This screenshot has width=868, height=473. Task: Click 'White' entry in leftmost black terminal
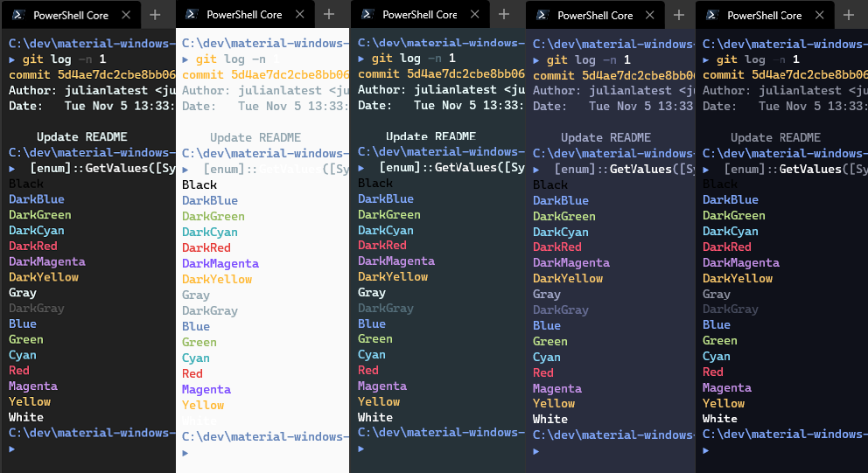tap(26, 417)
